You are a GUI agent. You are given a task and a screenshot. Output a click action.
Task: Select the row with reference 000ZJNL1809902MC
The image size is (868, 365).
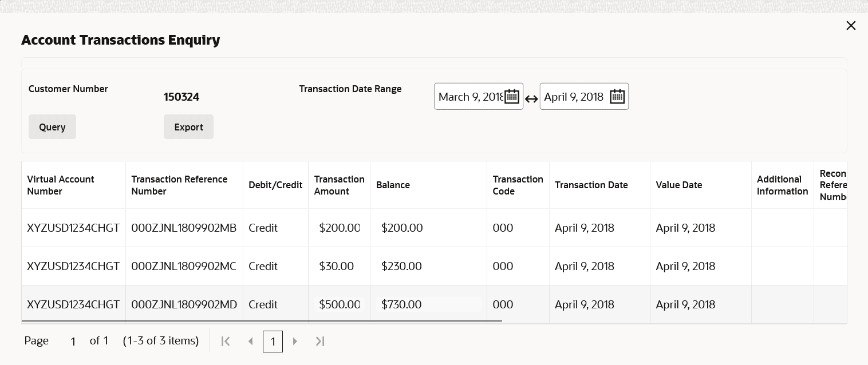click(x=183, y=266)
